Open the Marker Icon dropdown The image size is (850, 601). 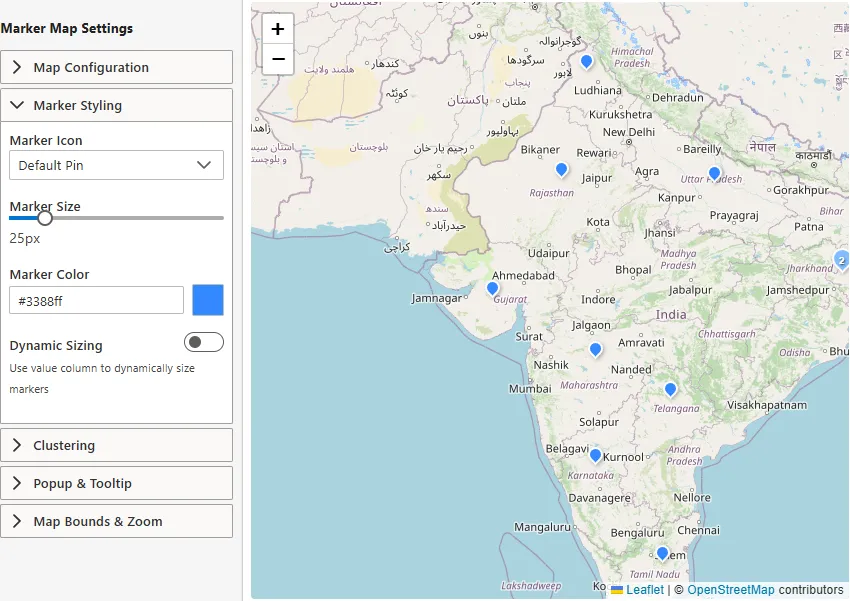point(116,166)
